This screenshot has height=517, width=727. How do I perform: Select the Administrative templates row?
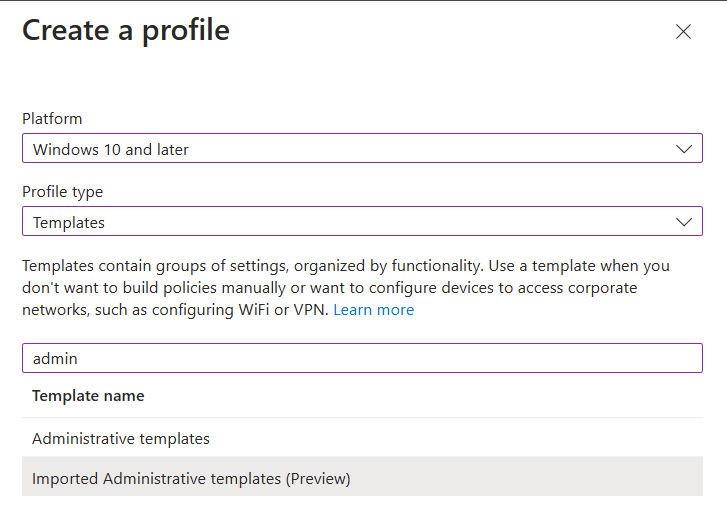(x=121, y=438)
